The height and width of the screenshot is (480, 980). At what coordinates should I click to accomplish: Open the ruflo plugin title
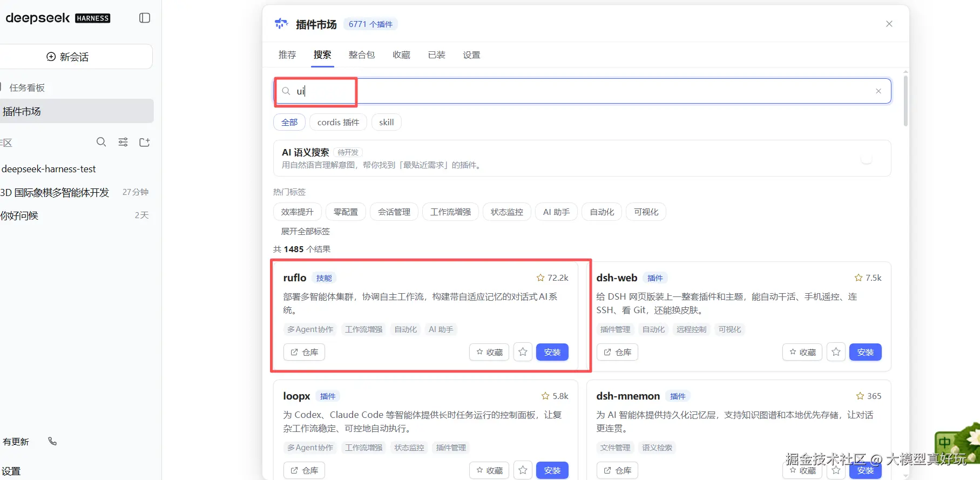tap(295, 278)
